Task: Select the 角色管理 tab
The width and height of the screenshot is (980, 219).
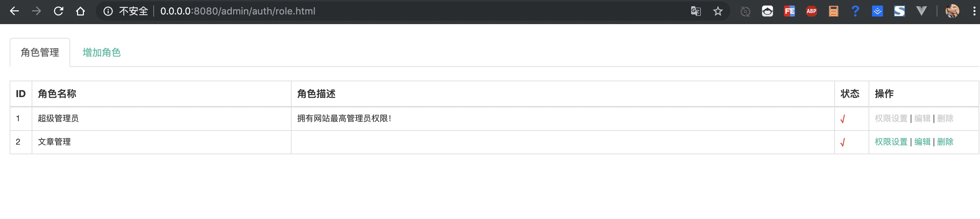Action: [x=40, y=53]
